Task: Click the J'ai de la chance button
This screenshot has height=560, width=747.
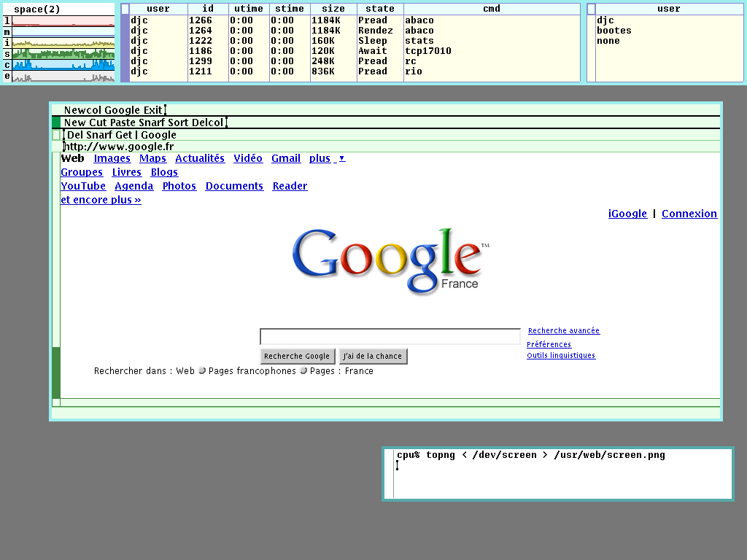Action: click(x=373, y=356)
